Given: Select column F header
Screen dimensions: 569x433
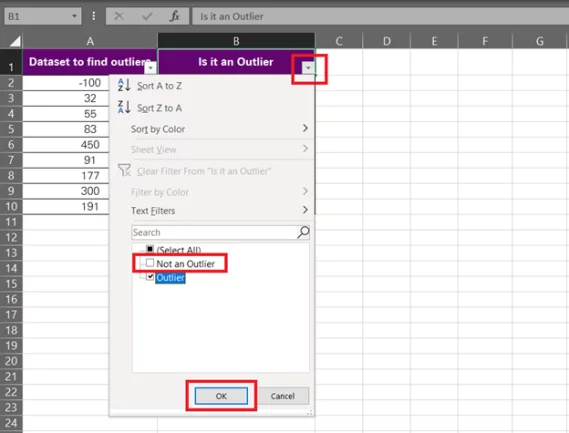Looking at the screenshot, I should pyautogui.click(x=485, y=41).
